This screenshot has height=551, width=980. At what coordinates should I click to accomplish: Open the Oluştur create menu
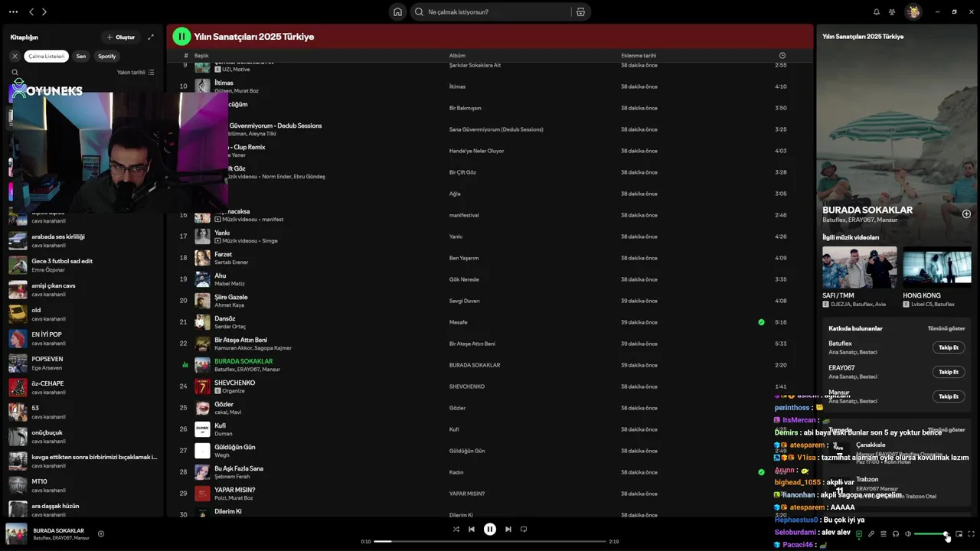click(x=121, y=37)
